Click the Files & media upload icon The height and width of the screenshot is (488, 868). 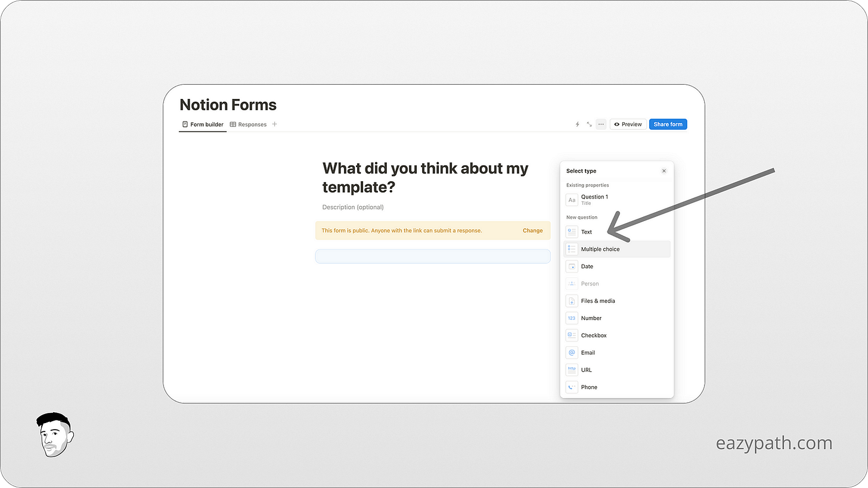(572, 301)
